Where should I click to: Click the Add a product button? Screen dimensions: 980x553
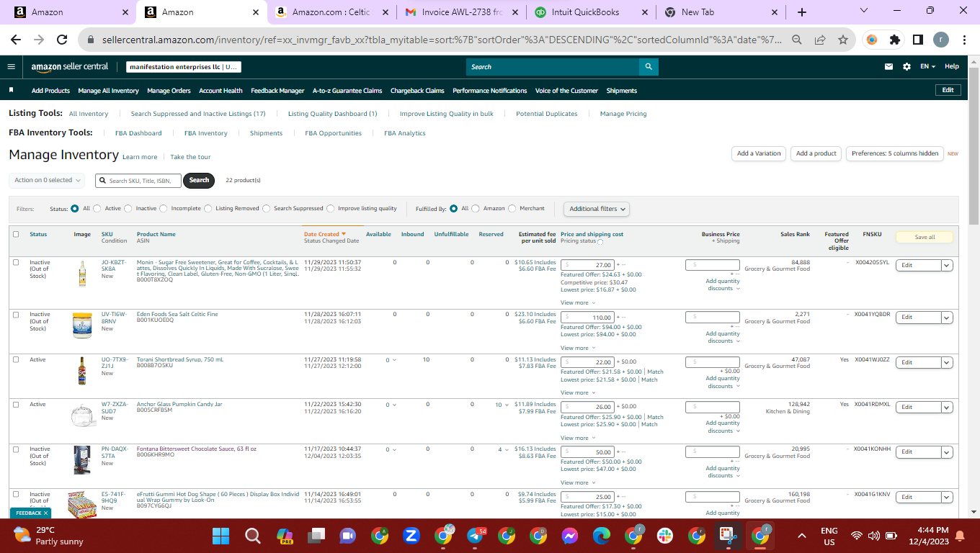point(816,153)
